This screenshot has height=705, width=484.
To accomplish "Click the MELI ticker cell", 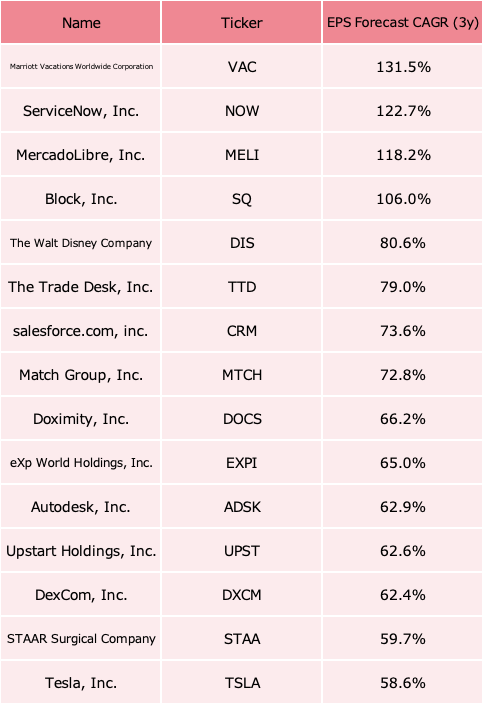I will coord(242,155).
